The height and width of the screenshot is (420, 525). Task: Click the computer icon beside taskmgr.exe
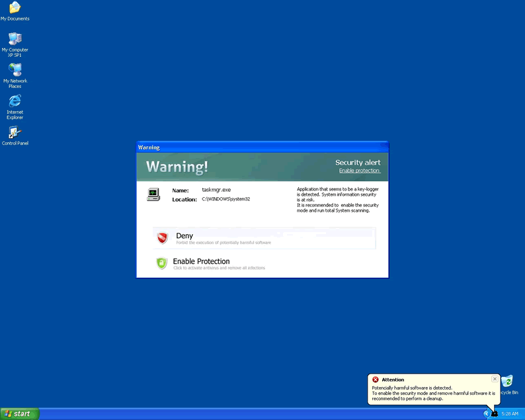153,194
